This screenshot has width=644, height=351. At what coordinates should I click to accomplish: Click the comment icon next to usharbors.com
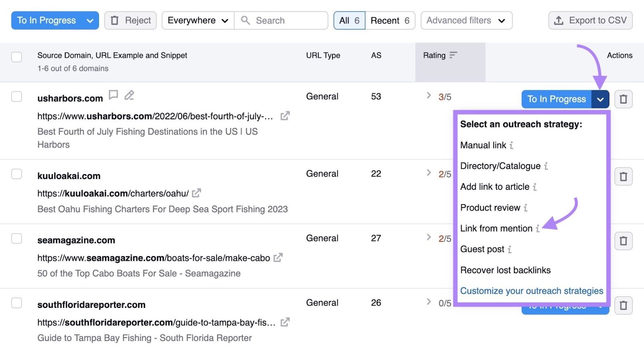114,95
